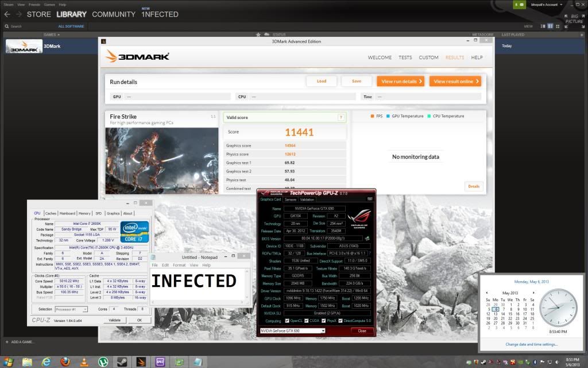Go to next month in the calendar

point(533,293)
